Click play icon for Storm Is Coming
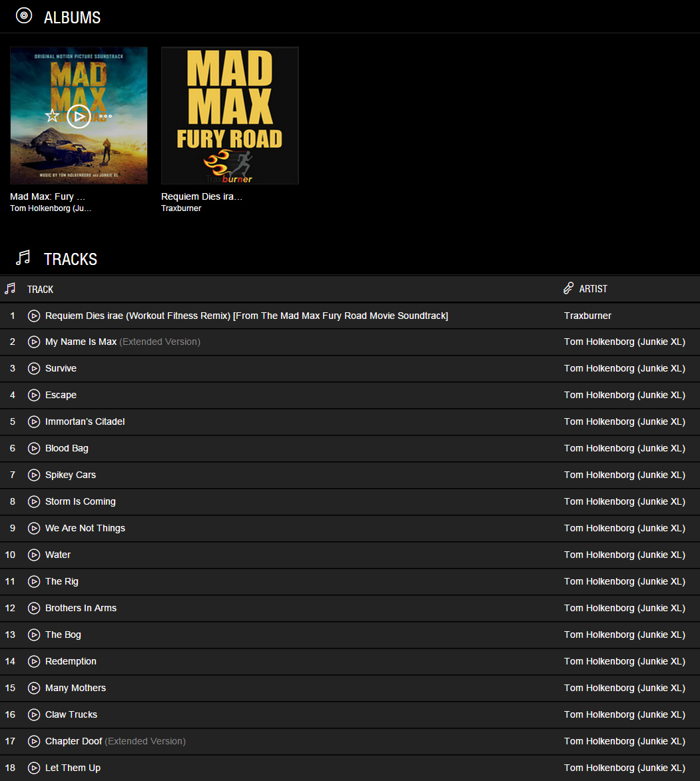This screenshot has height=781, width=700. 34,501
